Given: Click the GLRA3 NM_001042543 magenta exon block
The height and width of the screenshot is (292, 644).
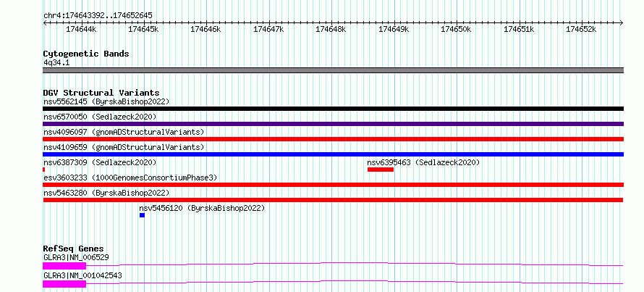Looking at the screenshot, I should coord(64,284).
